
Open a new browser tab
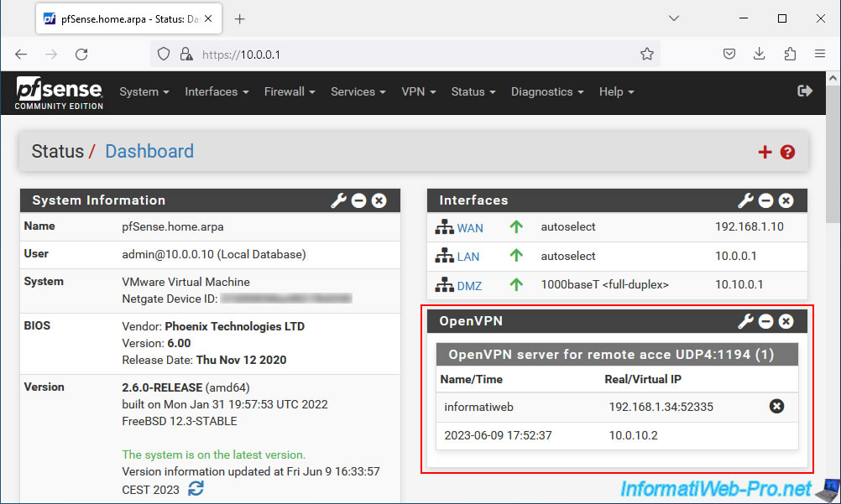(240, 18)
